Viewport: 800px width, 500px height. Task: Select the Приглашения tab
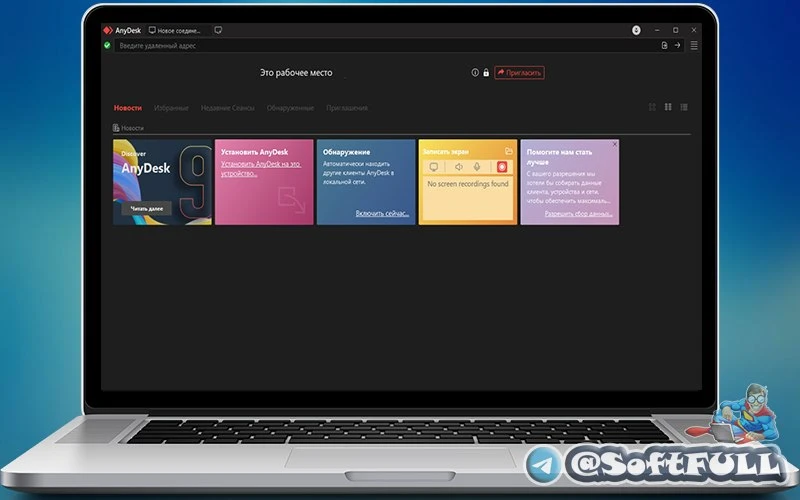click(x=347, y=108)
